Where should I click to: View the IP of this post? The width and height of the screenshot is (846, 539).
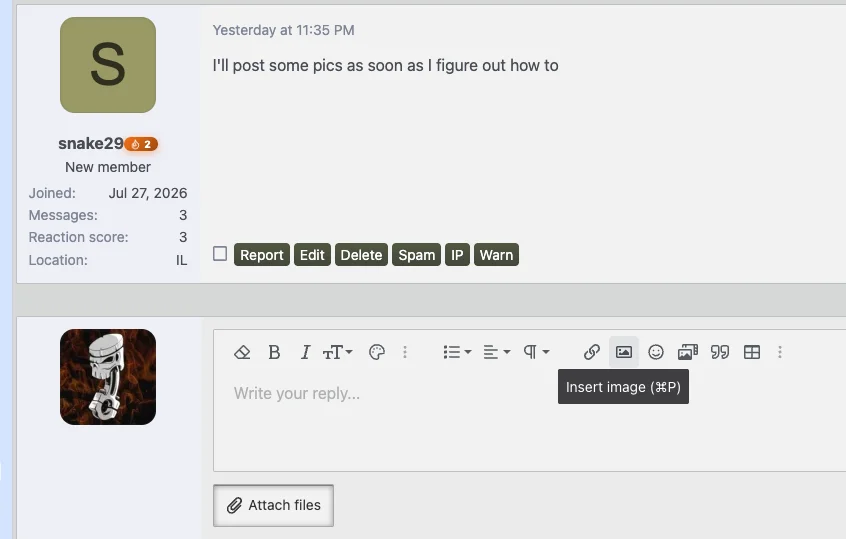point(457,255)
